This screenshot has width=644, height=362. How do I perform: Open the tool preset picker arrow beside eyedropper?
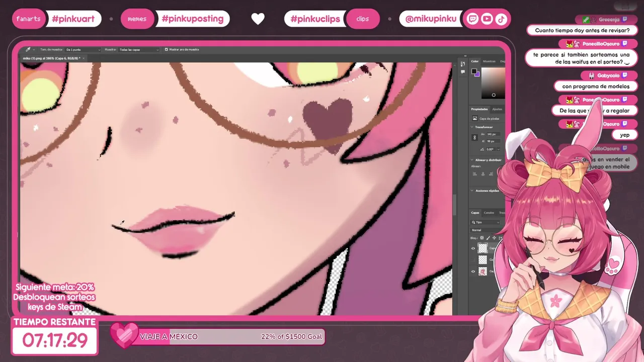coord(34,50)
